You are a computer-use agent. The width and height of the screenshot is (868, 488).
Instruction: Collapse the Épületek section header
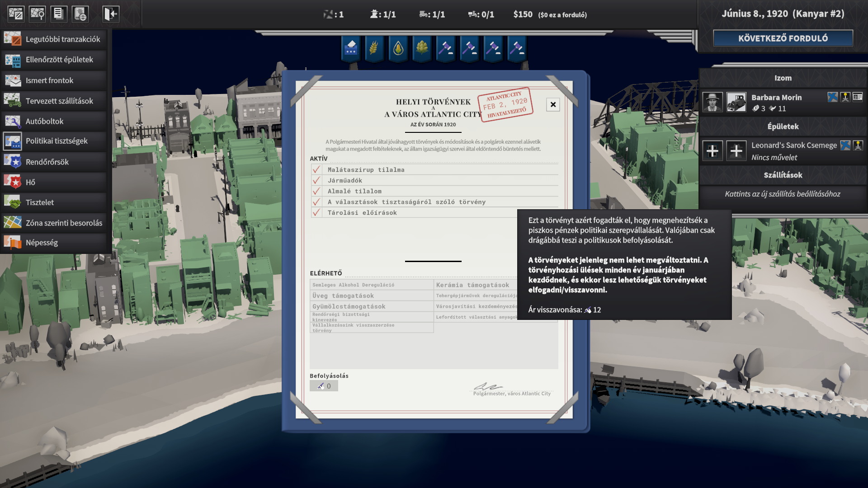[x=783, y=127]
